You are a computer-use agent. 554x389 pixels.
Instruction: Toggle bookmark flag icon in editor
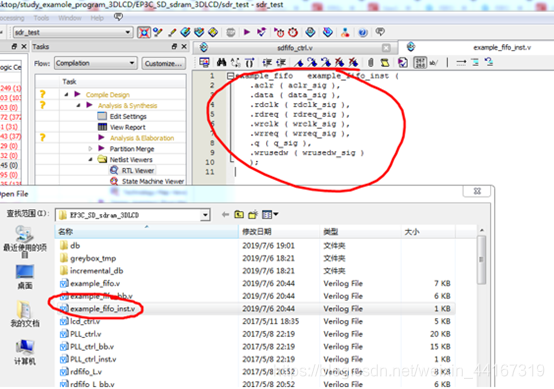299,63
